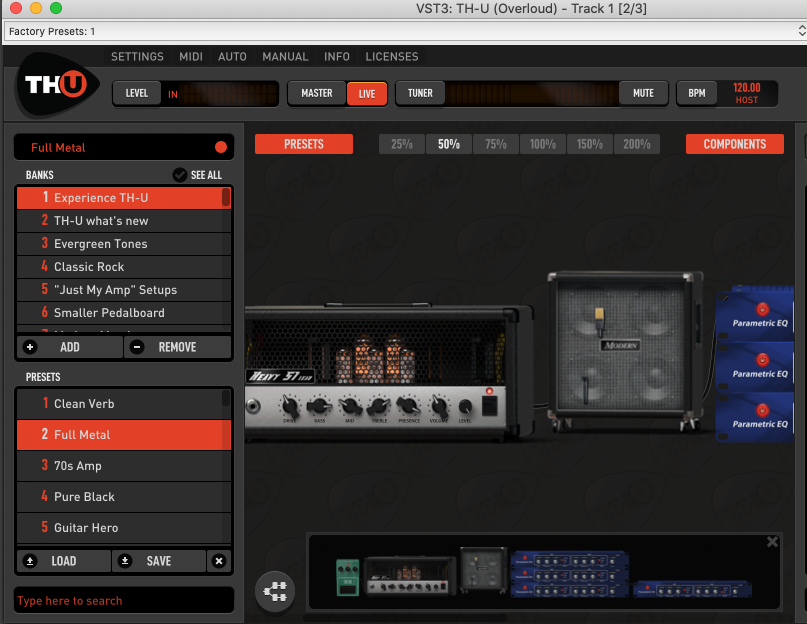Select the Evergreen Tones bank
This screenshot has width=807, height=624.
coord(124,244)
